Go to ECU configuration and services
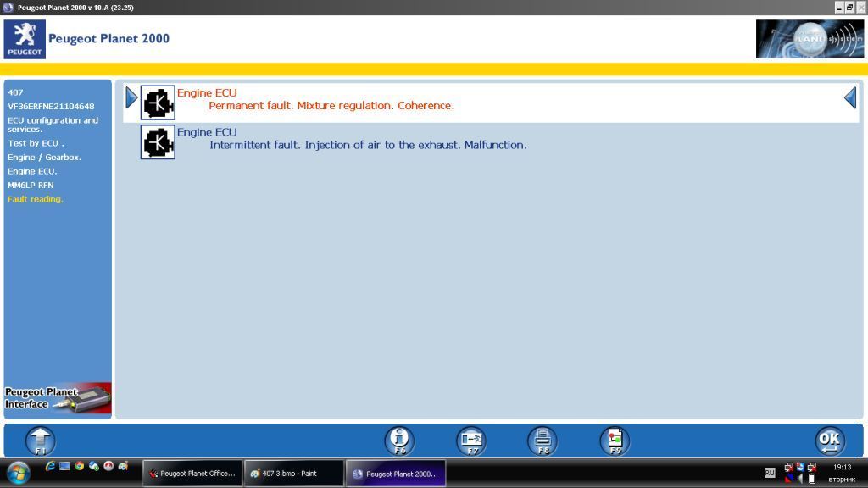Image resolution: width=868 pixels, height=488 pixels. click(x=53, y=125)
